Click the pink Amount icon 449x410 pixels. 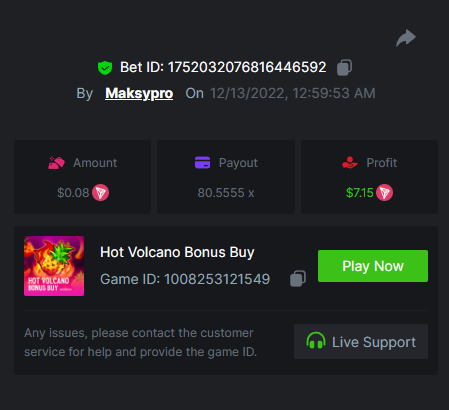(56, 163)
